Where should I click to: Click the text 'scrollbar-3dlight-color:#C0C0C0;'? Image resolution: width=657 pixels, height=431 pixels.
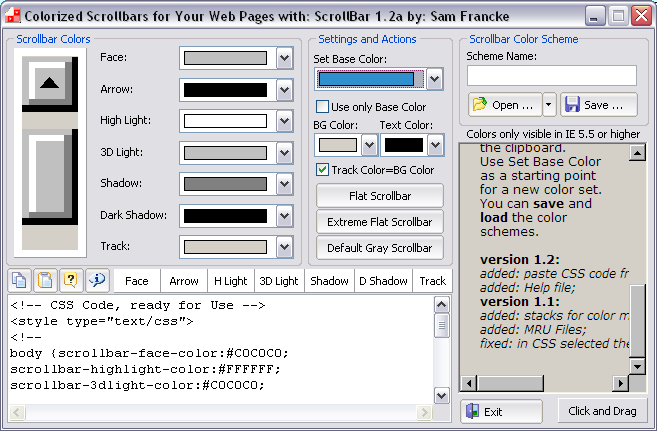tap(137, 385)
